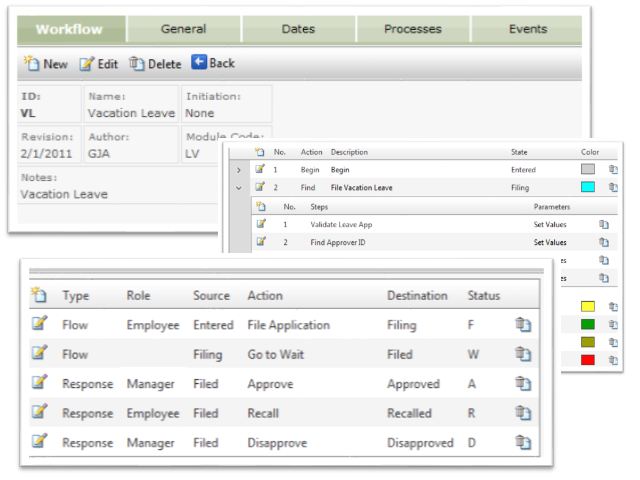
Task: Edit action 1 Begin row
Action: click(x=260, y=169)
